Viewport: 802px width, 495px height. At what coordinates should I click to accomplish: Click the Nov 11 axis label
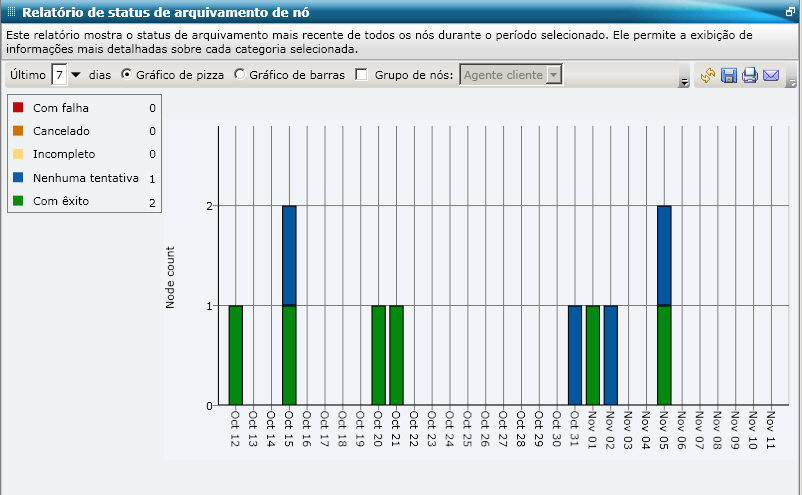771,430
